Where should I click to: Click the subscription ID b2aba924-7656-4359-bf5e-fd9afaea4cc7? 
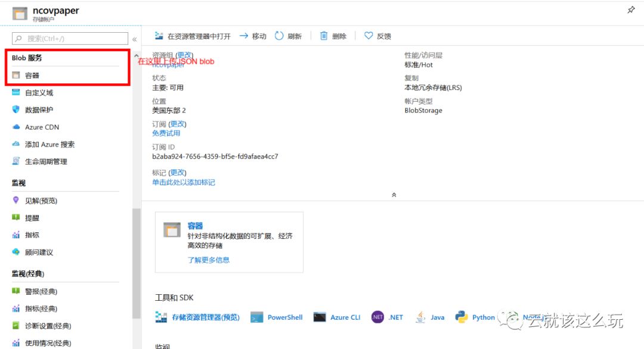pos(215,156)
